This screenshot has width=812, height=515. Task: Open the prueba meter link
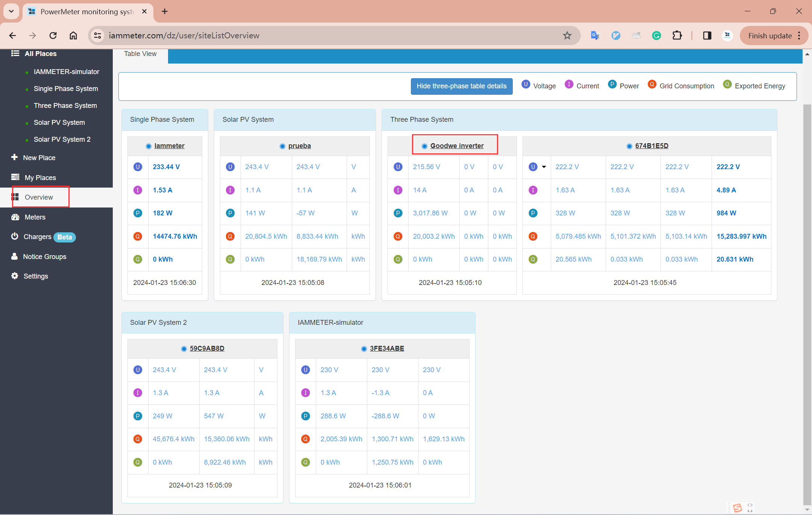click(299, 146)
